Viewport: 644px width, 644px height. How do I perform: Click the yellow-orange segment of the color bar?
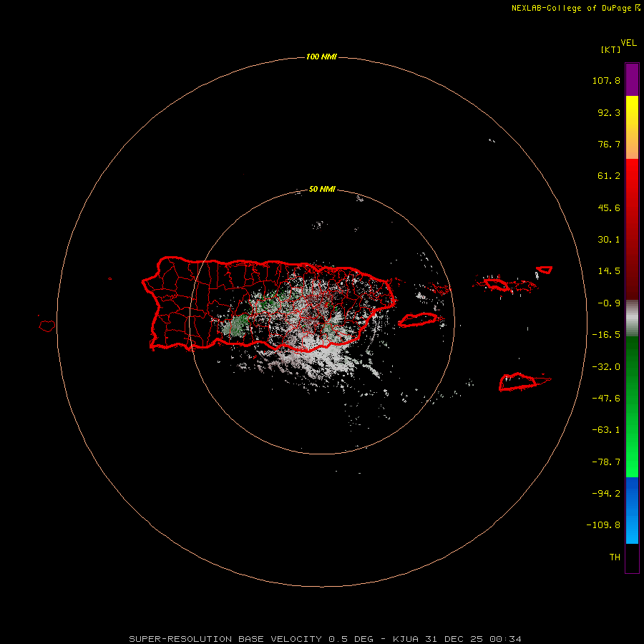[x=632, y=127]
